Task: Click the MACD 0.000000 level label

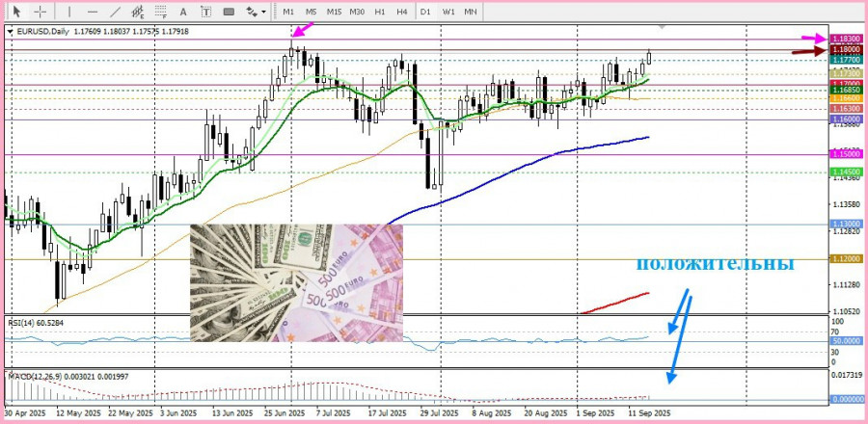Action: tap(845, 399)
